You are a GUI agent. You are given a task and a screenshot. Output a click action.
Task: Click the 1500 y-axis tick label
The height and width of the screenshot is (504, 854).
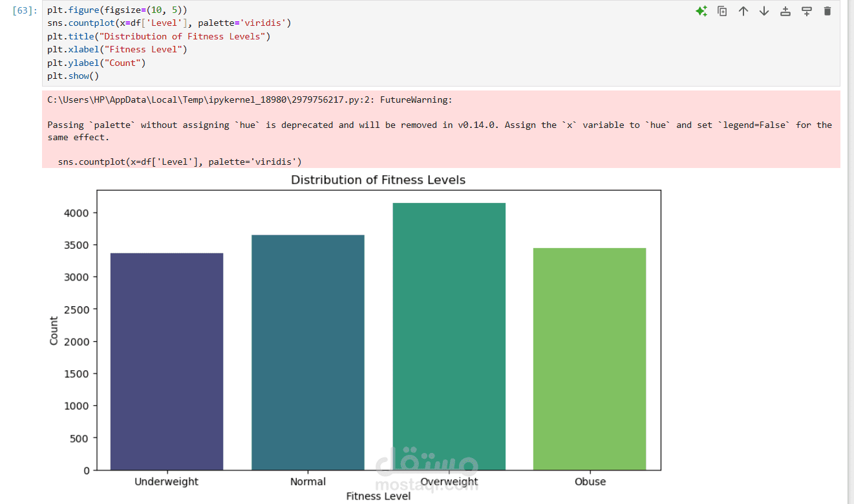point(77,373)
